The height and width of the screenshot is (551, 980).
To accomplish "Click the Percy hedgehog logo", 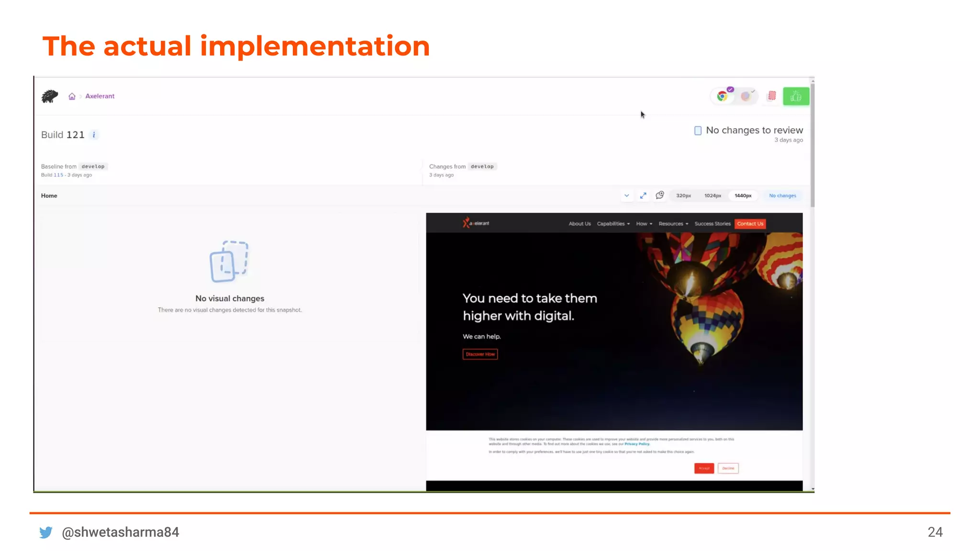I will (x=50, y=96).
